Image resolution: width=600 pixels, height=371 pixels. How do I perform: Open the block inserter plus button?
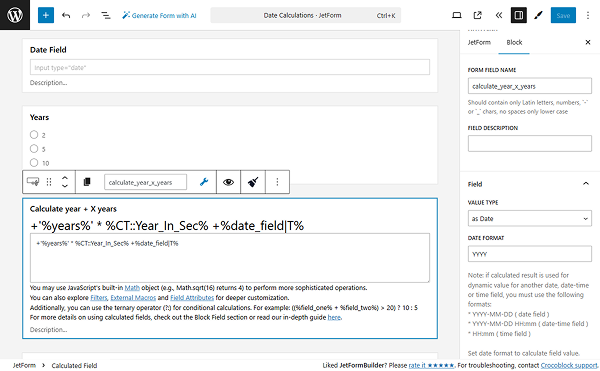(x=46, y=15)
